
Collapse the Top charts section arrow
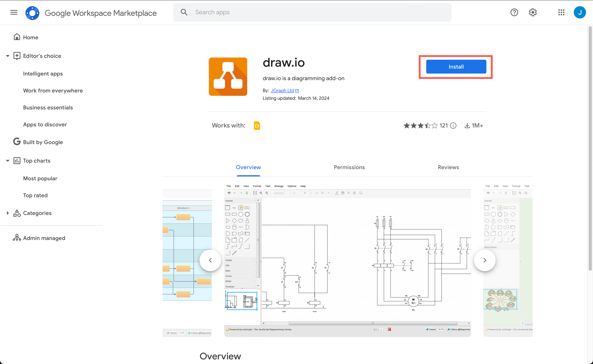click(x=8, y=161)
